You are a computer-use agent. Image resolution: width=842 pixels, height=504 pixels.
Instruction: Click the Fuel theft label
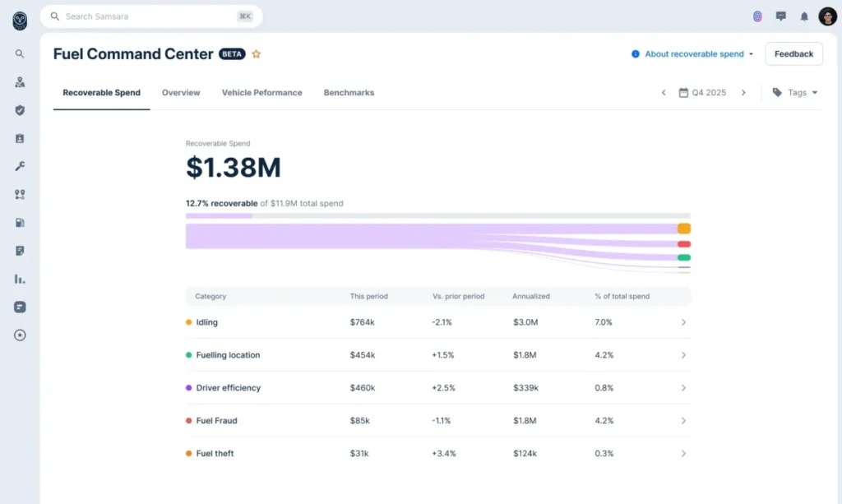click(215, 454)
